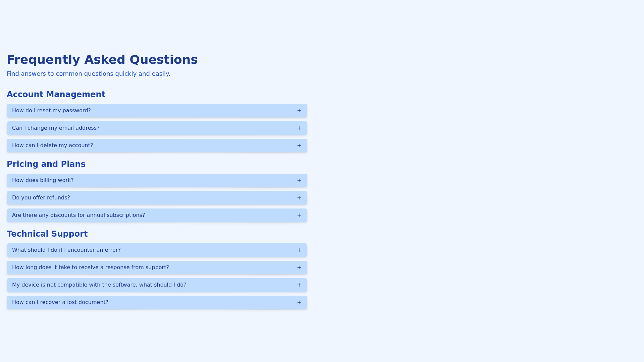Image resolution: width=644 pixels, height=362 pixels.
Task: Click plus icon next to billing question
Action: (299, 180)
